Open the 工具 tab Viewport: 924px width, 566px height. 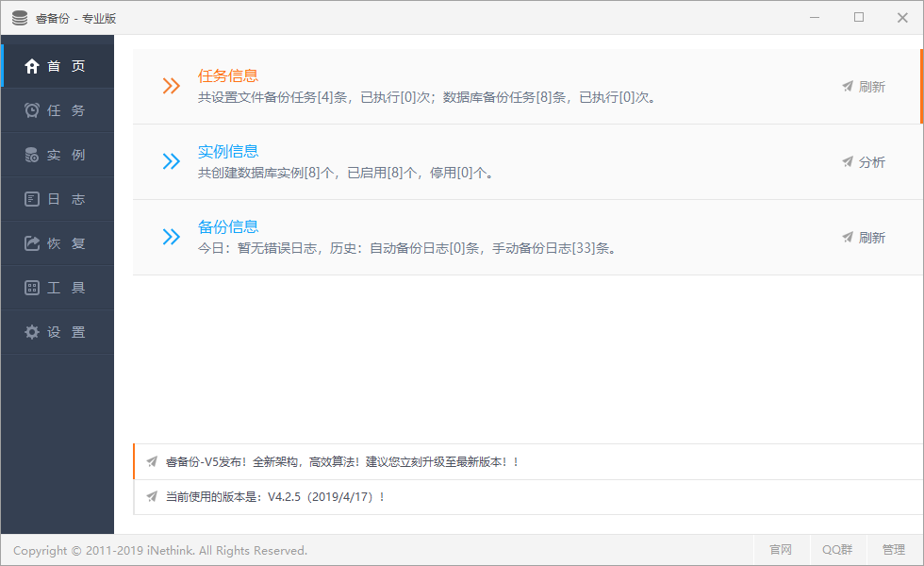pyautogui.click(x=58, y=288)
